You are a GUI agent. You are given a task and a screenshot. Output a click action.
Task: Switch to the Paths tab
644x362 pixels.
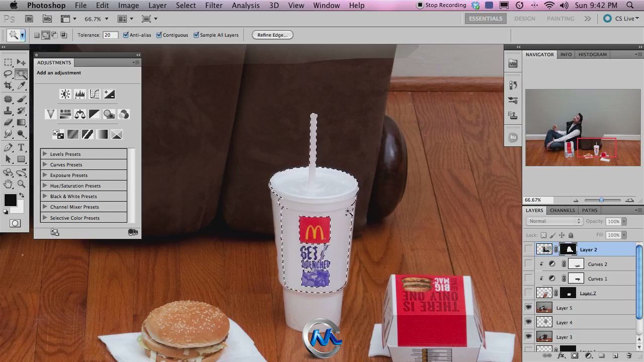[590, 210]
